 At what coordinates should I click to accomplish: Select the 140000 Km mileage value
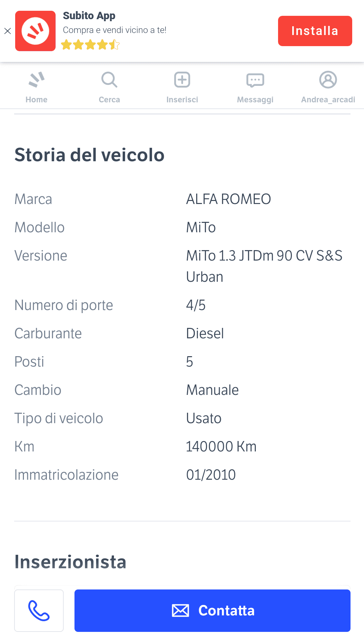click(221, 447)
